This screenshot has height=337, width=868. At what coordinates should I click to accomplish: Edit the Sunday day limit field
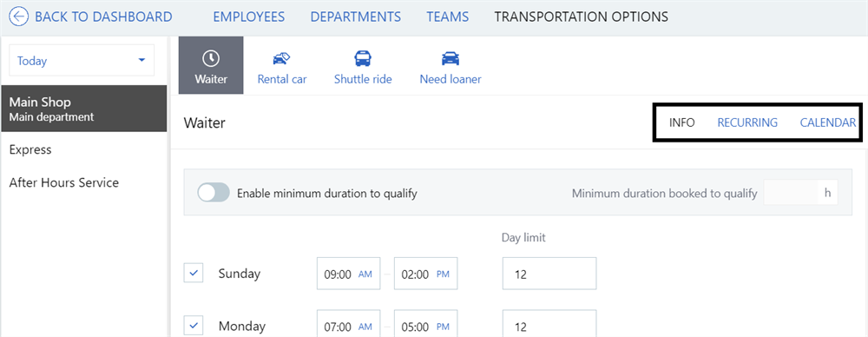[549, 274]
